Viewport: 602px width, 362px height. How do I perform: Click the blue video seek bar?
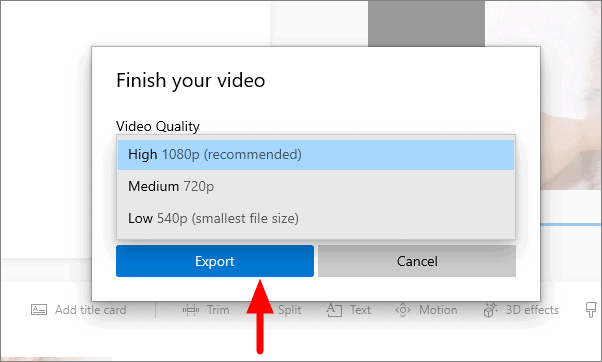coord(571,224)
